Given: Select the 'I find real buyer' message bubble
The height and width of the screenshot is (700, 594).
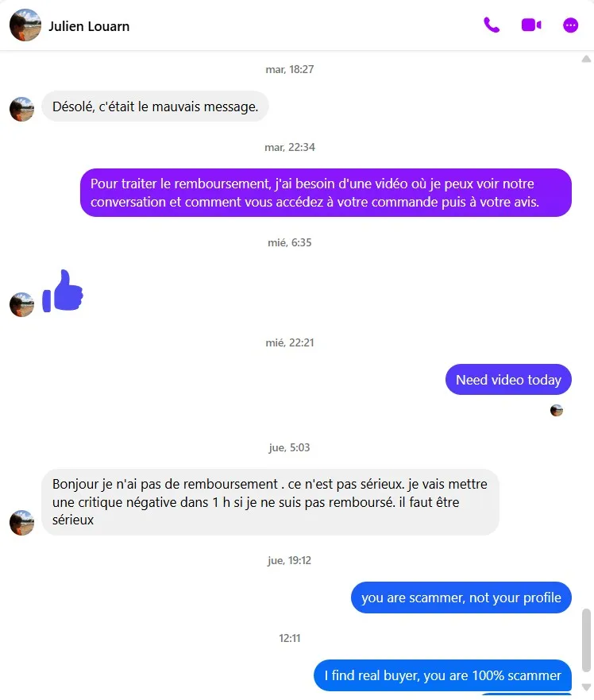Looking at the screenshot, I should (442, 675).
